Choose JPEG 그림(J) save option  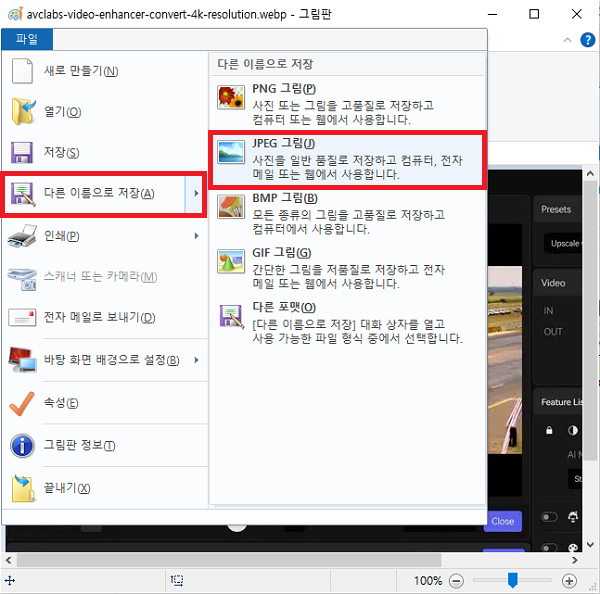point(347,158)
